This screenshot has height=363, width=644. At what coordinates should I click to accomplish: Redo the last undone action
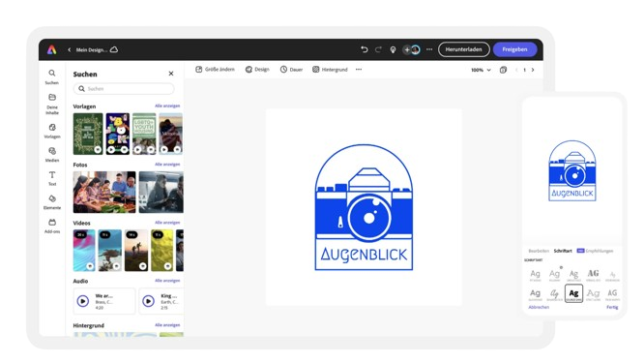pos(378,49)
